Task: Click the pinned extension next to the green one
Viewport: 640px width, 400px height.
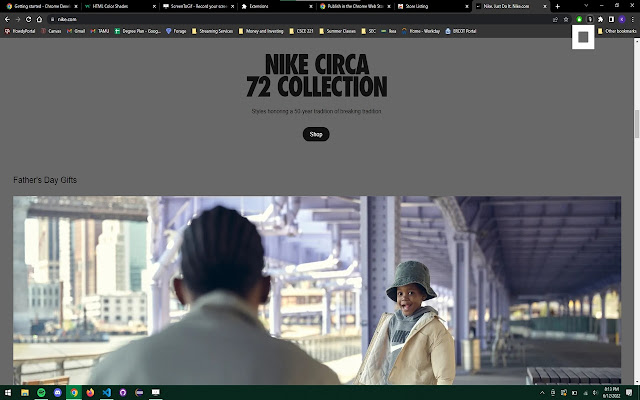Action: click(589, 19)
